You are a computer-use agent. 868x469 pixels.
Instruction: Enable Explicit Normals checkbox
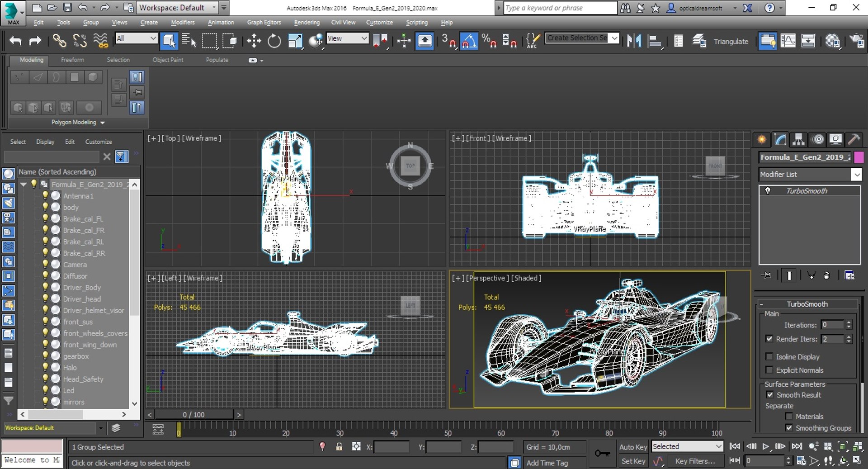click(769, 370)
